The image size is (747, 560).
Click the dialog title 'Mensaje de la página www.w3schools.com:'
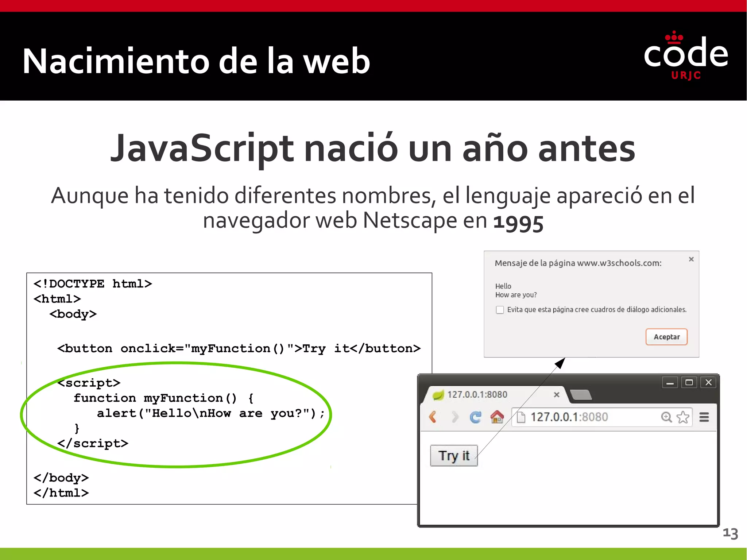(x=578, y=263)
